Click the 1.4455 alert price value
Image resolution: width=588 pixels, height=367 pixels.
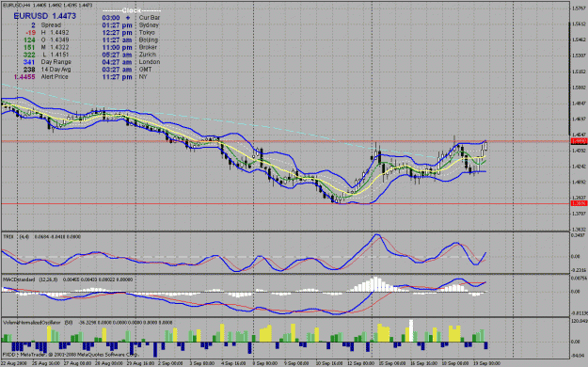click(24, 77)
